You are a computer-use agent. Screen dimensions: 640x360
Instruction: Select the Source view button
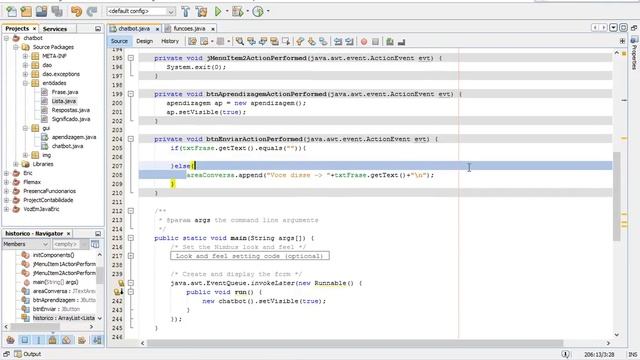point(119,41)
